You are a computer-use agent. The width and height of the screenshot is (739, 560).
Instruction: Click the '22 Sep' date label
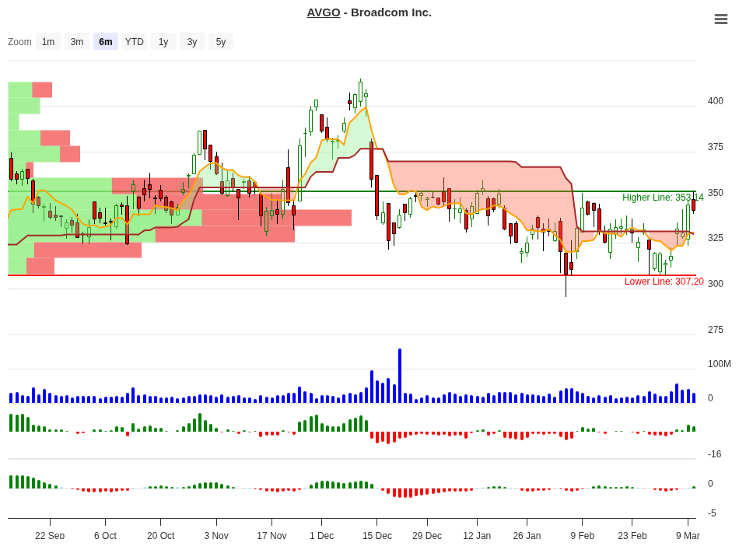click(50, 535)
